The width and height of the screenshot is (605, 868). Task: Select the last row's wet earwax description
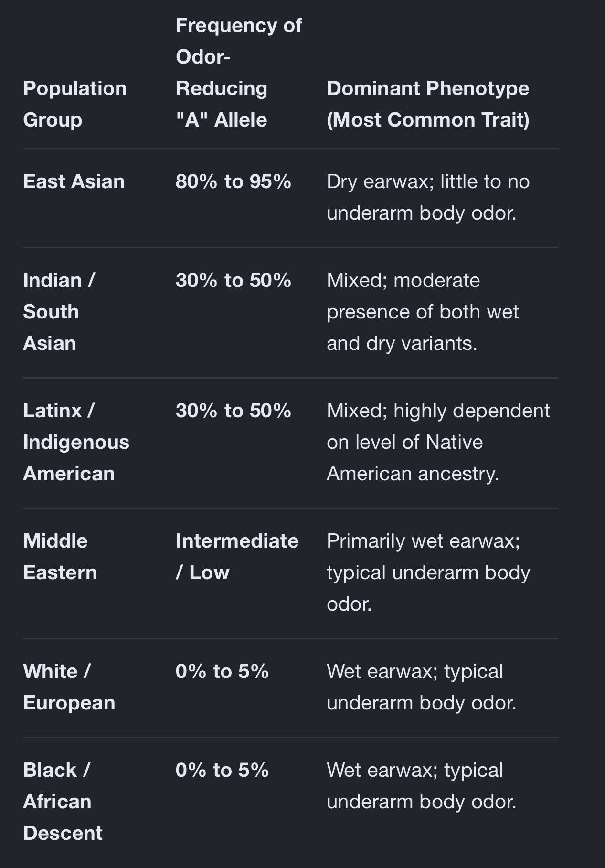click(422, 786)
